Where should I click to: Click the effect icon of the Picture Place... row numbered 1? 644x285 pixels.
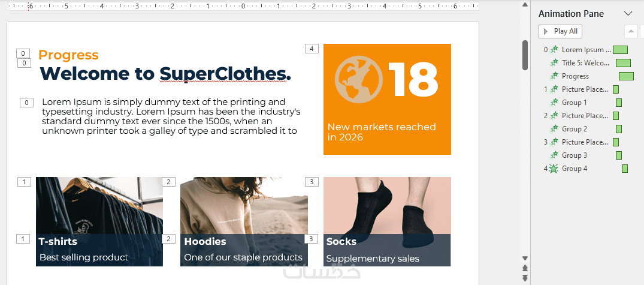(x=554, y=89)
